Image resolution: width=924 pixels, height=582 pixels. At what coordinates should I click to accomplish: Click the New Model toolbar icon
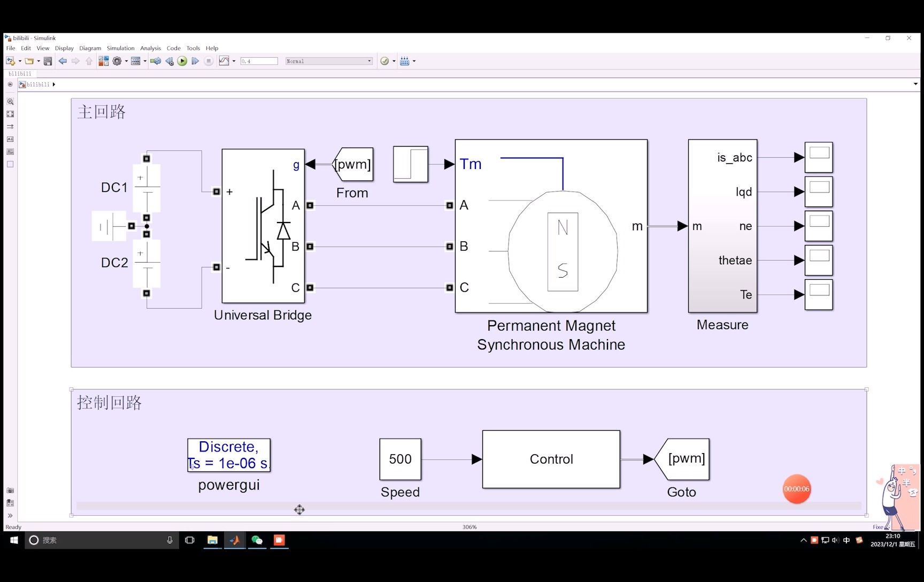click(10, 61)
